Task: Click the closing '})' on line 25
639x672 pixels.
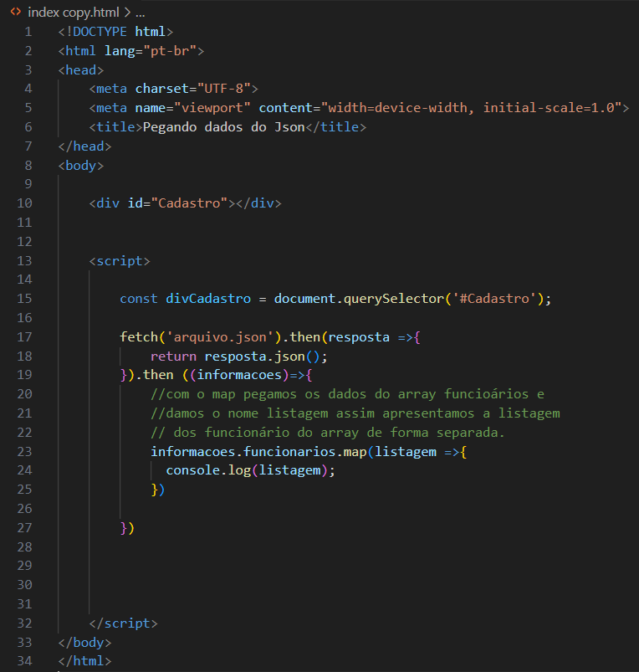Action: 158,490
